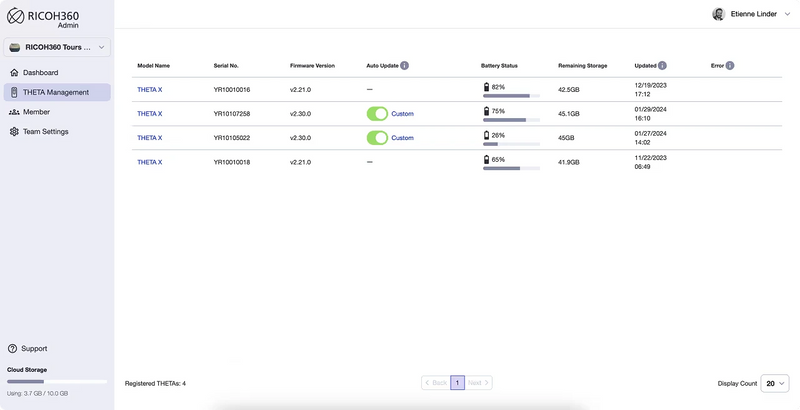Go to the Member page
This screenshot has height=410, width=800.
36,112
